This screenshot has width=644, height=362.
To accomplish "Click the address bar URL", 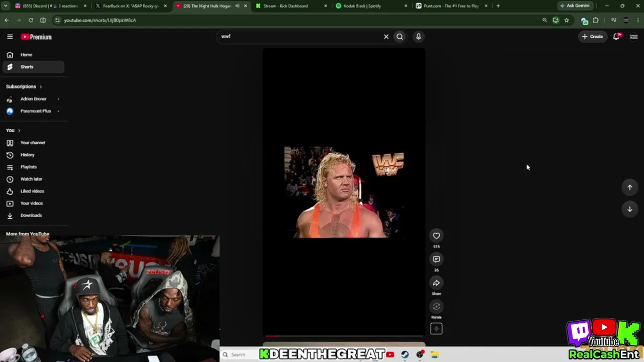I will (100, 20).
